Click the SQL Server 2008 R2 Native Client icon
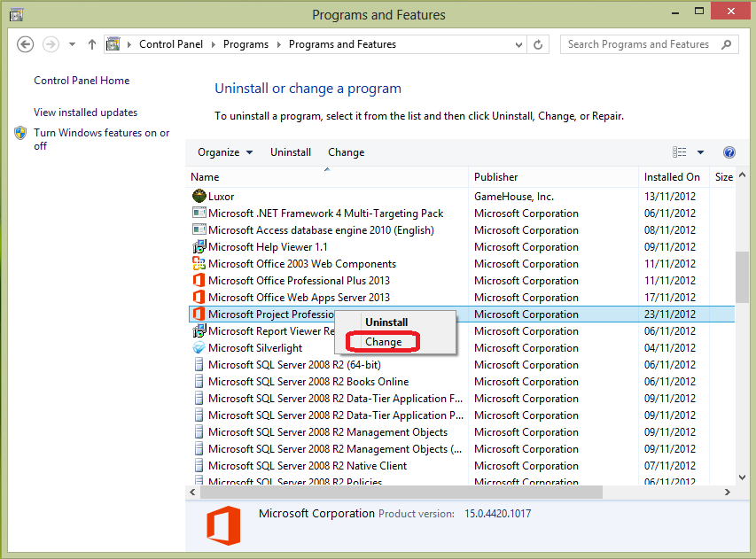Screen dimensions: 756x559 (x=199, y=465)
